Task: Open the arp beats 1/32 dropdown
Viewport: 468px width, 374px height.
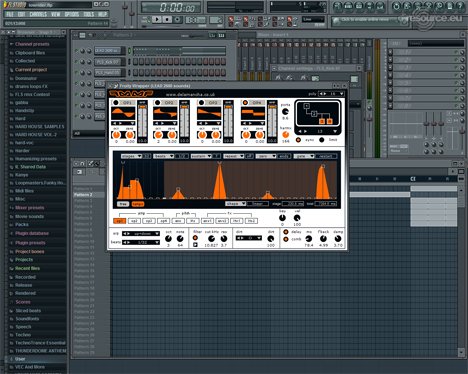Action: (141, 242)
